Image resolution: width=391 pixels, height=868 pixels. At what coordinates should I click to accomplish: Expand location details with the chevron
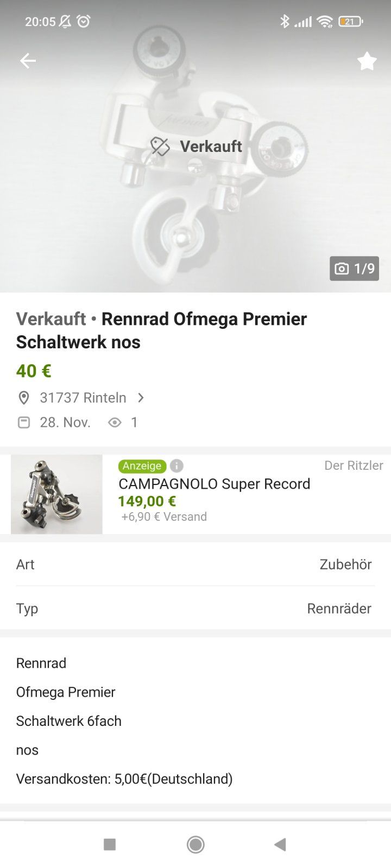[141, 398]
